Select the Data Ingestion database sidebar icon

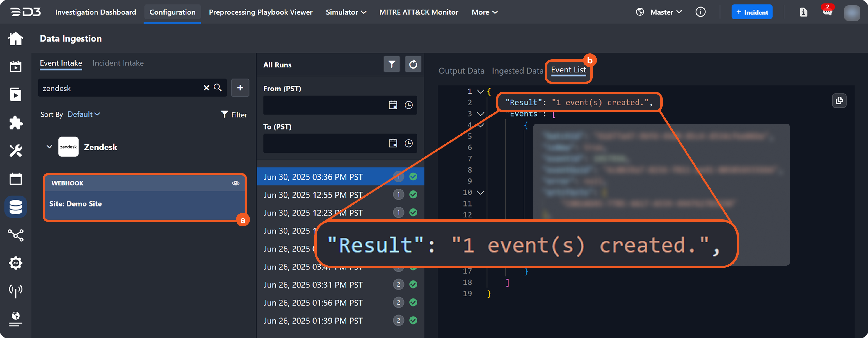(x=15, y=207)
